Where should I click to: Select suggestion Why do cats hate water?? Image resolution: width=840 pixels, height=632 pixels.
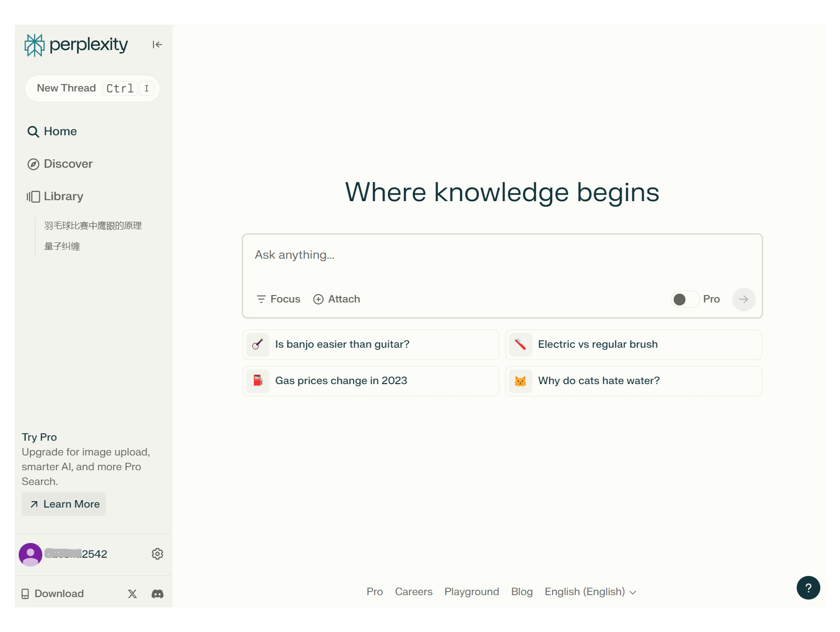pos(634,381)
